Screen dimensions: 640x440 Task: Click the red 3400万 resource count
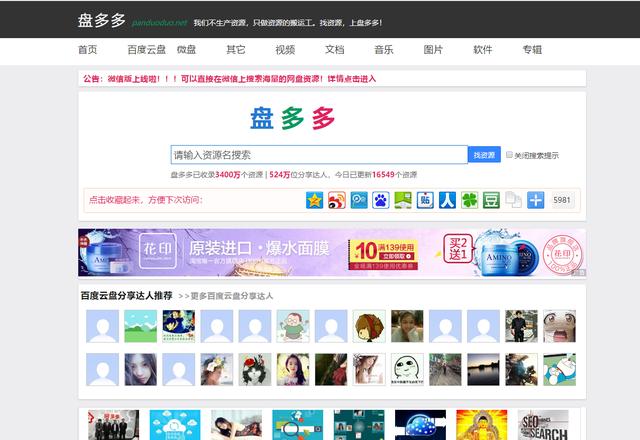point(228,175)
